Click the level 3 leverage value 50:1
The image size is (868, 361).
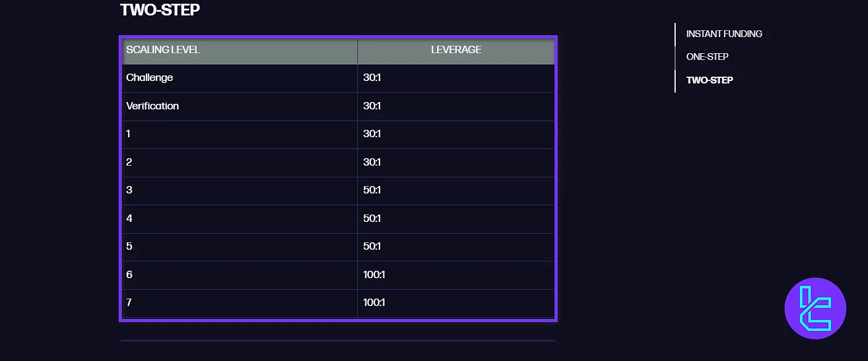pyautogui.click(x=372, y=190)
